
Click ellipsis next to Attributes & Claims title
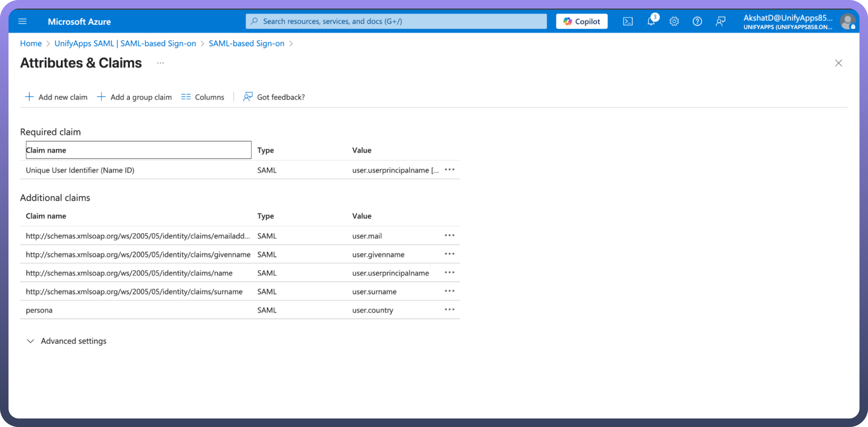[x=160, y=63]
